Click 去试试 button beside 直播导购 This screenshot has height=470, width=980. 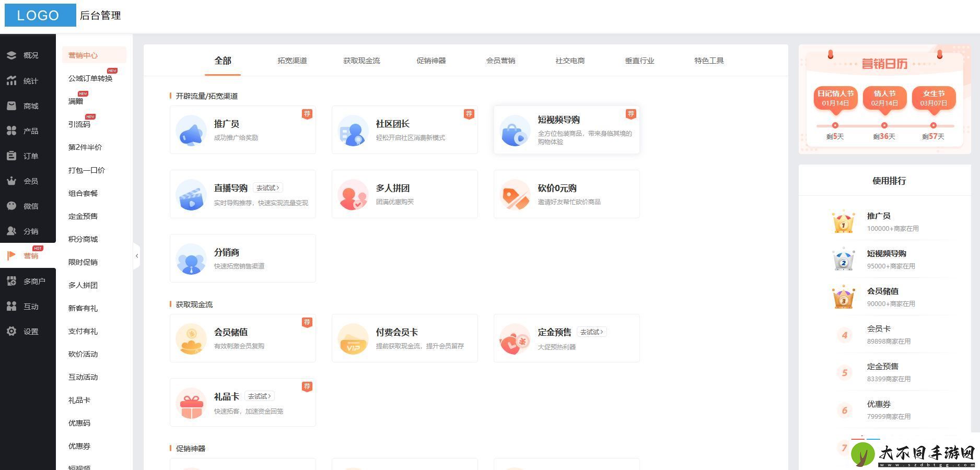[268, 188]
